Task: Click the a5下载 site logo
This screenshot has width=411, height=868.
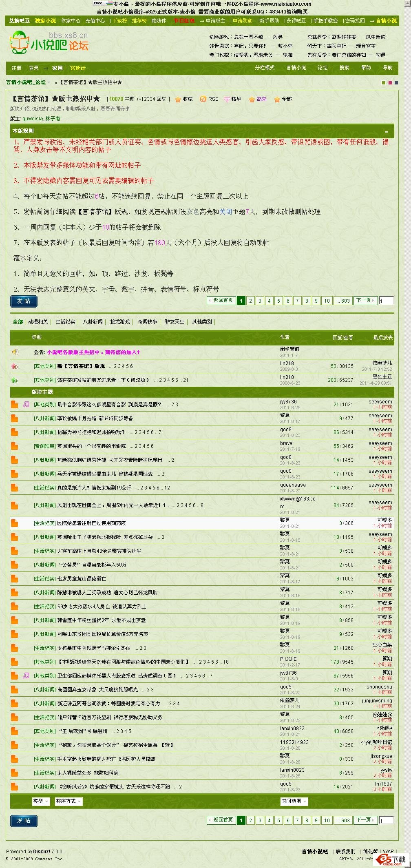Action: click(391, 859)
